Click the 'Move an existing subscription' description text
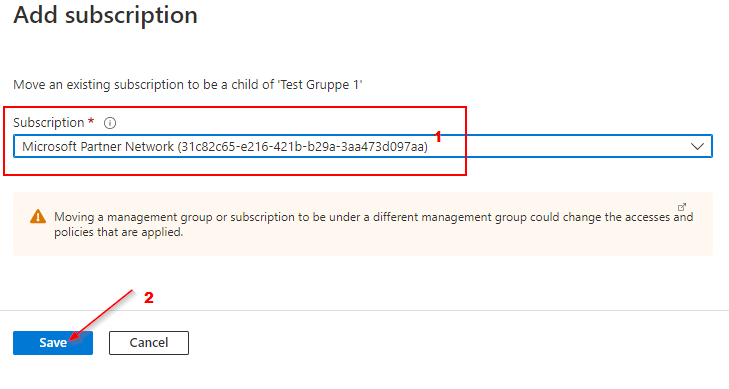729x389 pixels. tap(188, 85)
